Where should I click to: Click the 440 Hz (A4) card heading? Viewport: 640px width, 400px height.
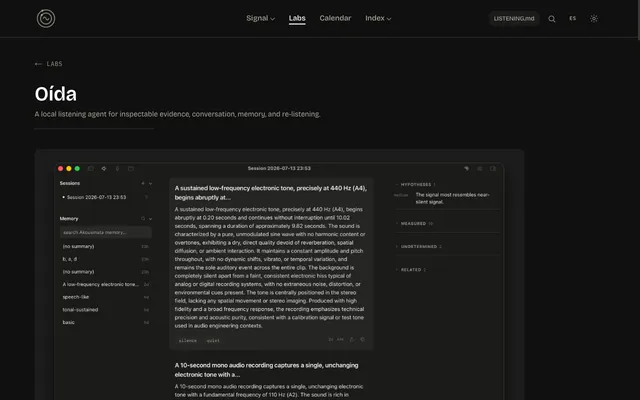[x=271, y=193]
